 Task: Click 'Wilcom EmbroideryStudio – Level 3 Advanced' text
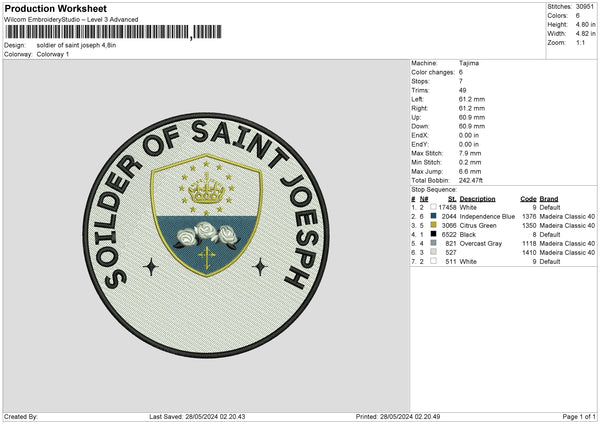coord(71,20)
